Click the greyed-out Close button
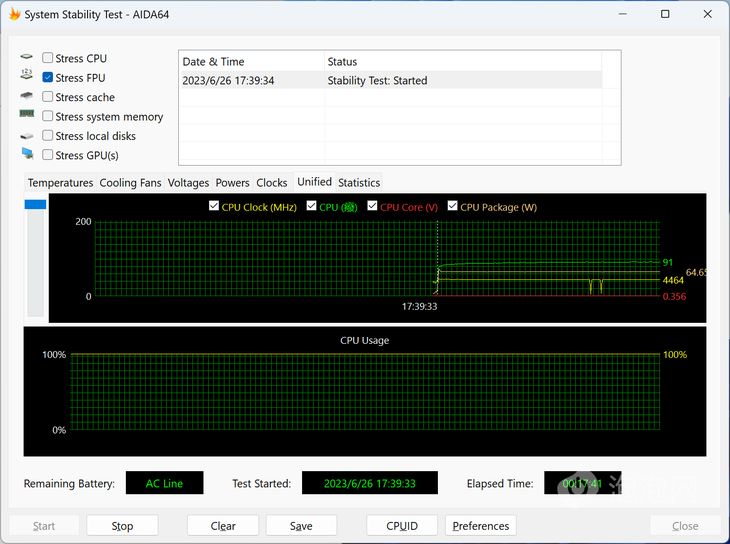This screenshot has height=544, width=730. click(685, 526)
